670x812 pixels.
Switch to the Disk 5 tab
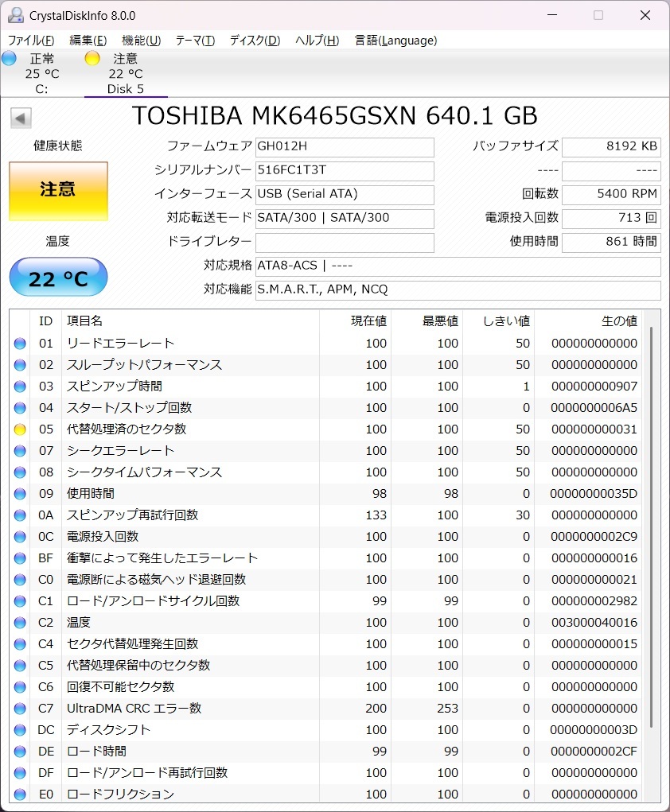(x=126, y=73)
